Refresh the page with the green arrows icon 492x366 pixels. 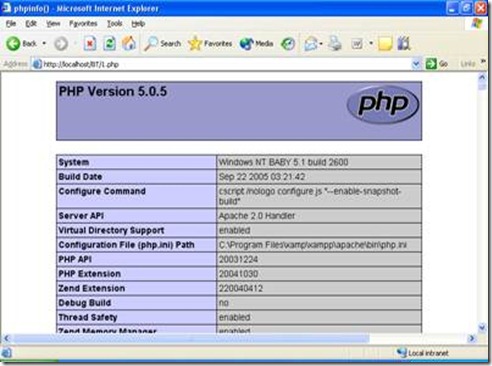click(x=109, y=43)
